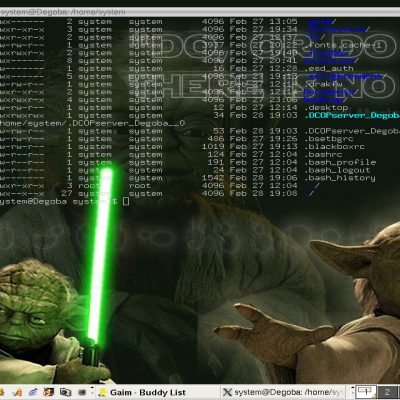The height and width of the screenshot is (400, 400).
Task: Click the .fr/ directory entry
Action: point(315,37)
